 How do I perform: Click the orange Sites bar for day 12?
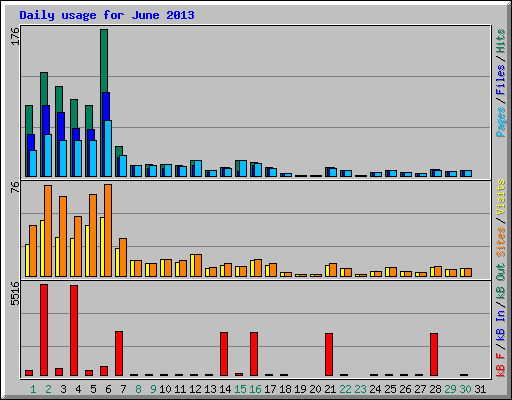pos(198,266)
